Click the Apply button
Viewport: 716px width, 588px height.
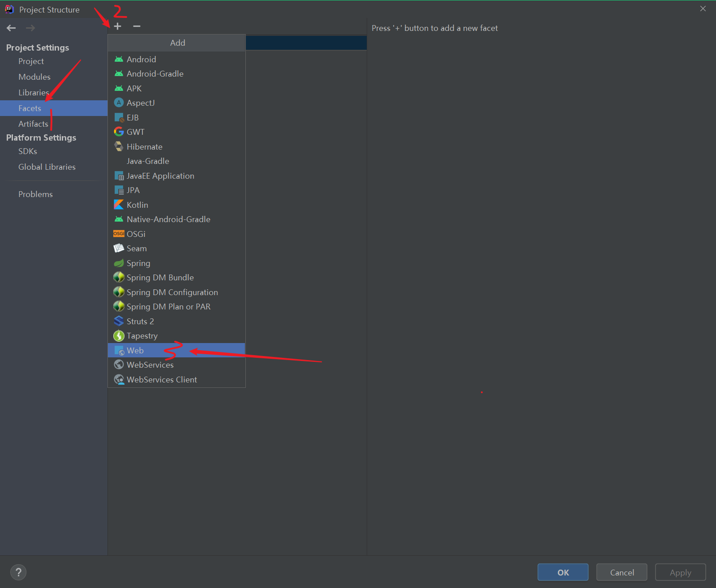tap(680, 572)
